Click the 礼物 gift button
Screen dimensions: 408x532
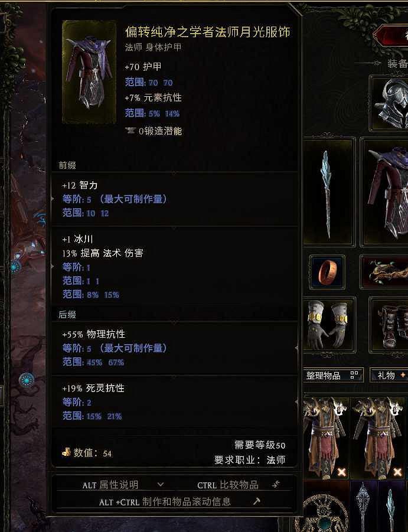coord(389,376)
